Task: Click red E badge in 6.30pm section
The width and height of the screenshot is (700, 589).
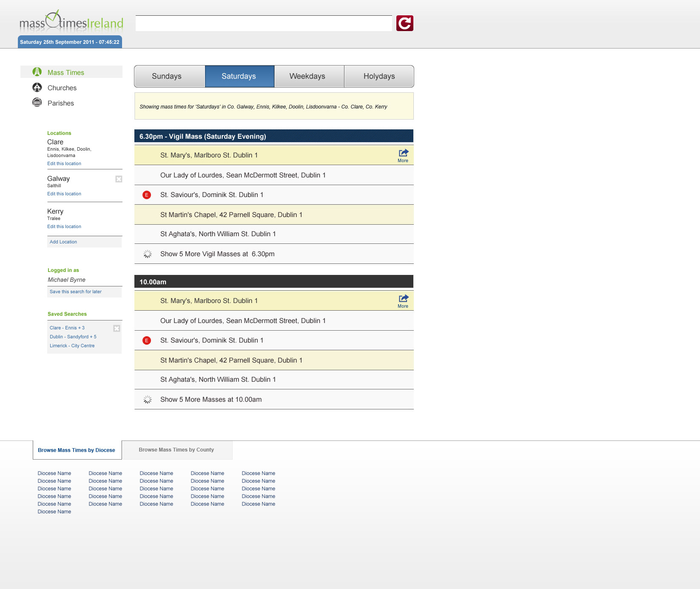Action: click(147, 195)
